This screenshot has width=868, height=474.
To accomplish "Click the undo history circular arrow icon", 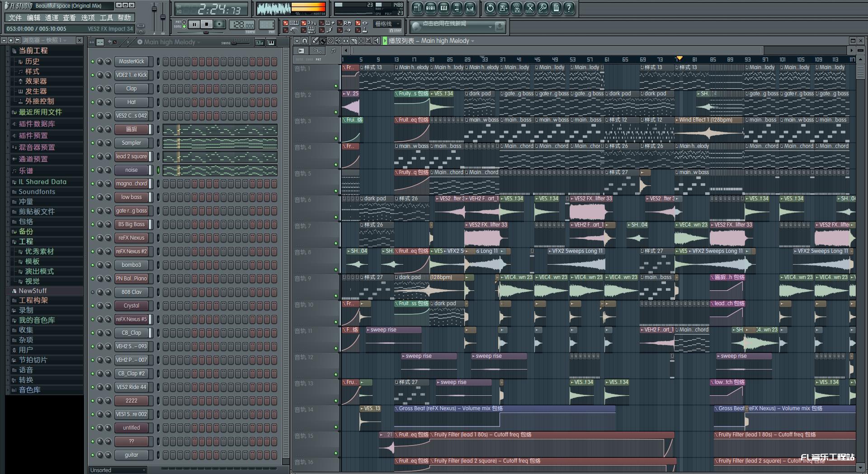I will pyautogui.click(x=490, y=8).
